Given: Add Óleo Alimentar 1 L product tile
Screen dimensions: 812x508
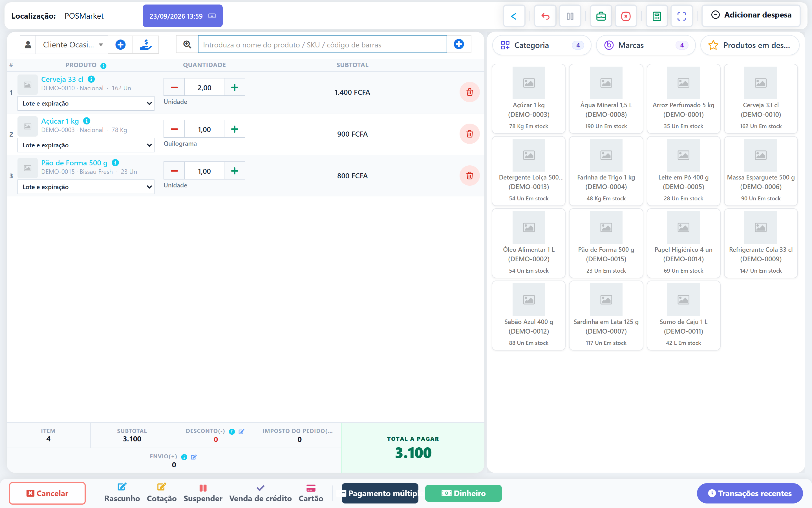Looking at the screenshot, I should (529, 243).
